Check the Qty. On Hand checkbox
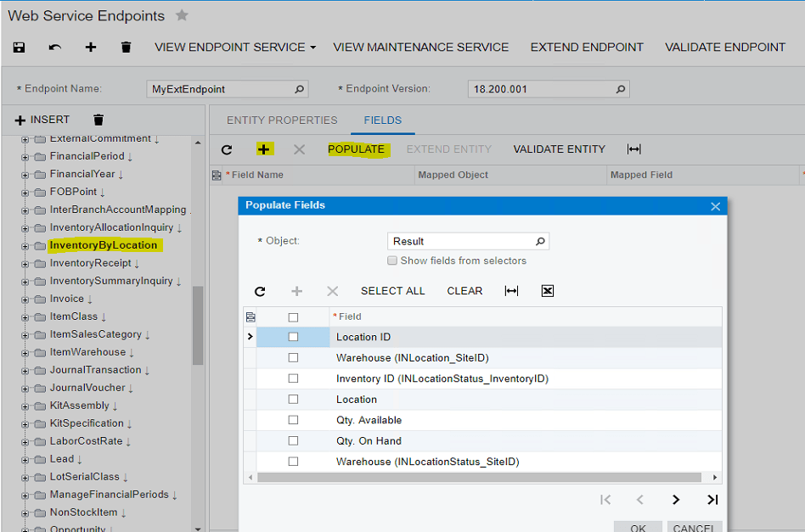The height and width of the screenshot is (532, 805). [x=293, y=440]
